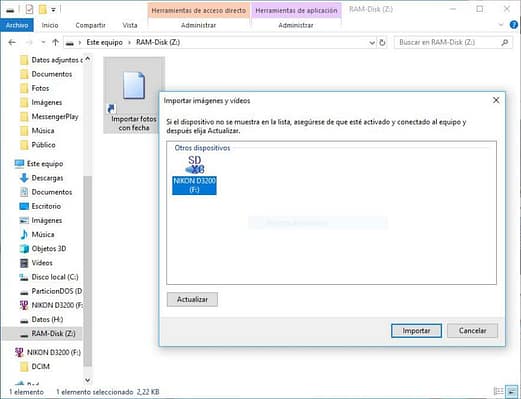Screen dimensions: 521x399
Task: Collapse the ribbon with the chevron
Action: click(501, 25)
